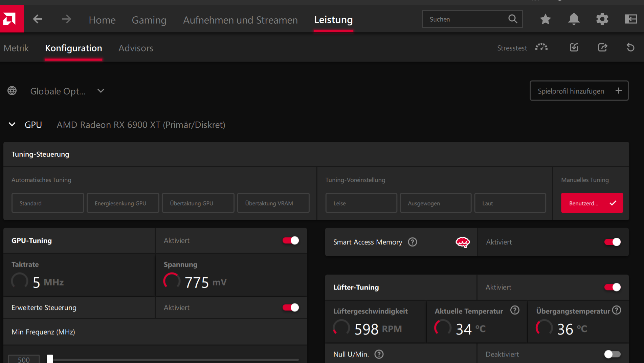Click the Smart Access Memory brain icon
Viewport: 644px width, 363px height.
462,242
